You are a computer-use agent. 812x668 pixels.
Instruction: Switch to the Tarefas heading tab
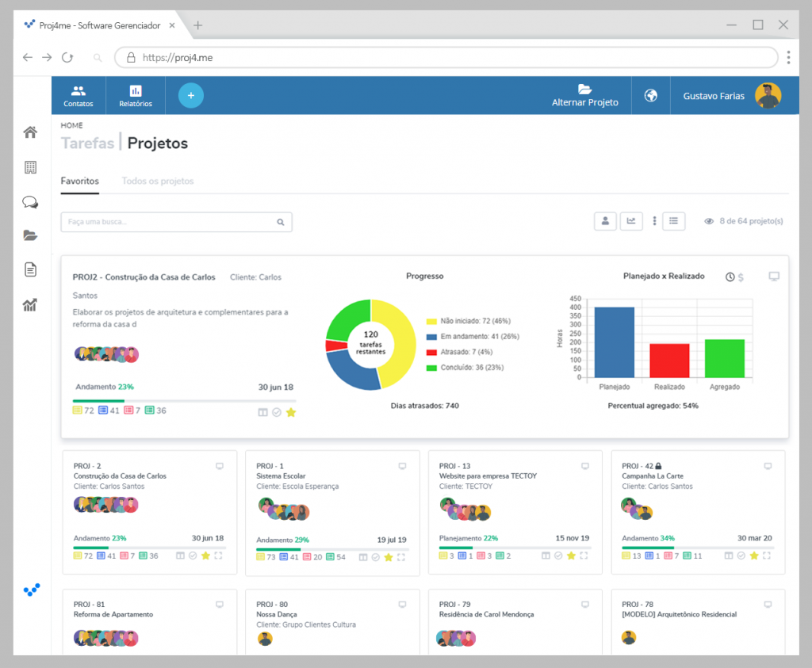click(x=87, y=143)
